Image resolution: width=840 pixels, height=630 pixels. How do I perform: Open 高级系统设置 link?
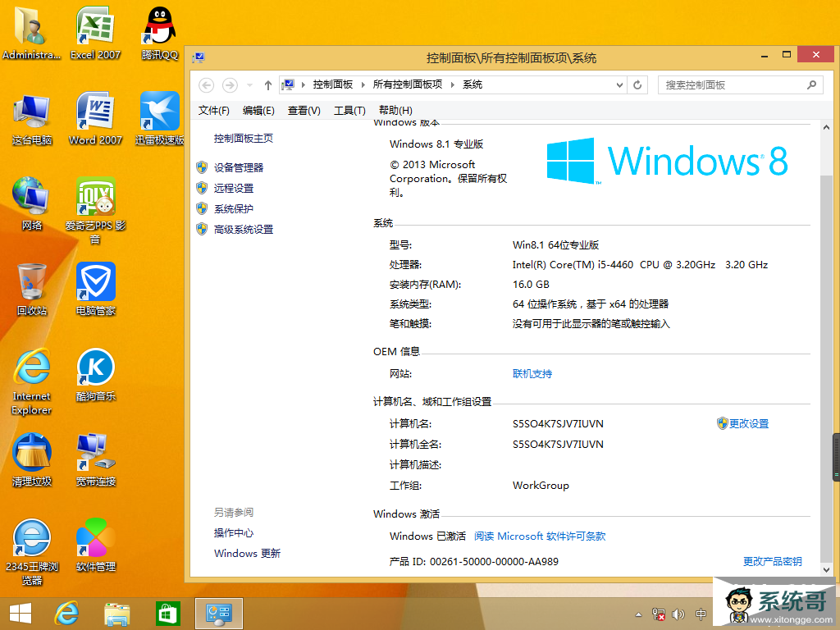pos(243,230)
